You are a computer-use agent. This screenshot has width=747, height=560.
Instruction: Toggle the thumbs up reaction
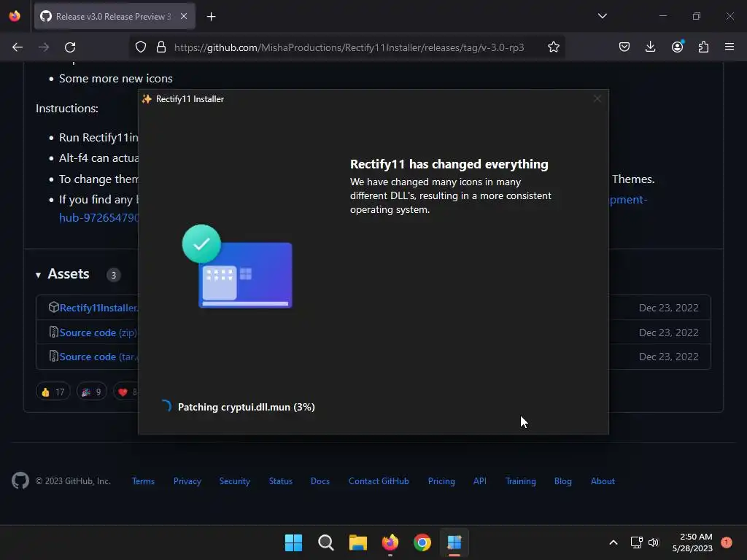(x=53, y=392)
